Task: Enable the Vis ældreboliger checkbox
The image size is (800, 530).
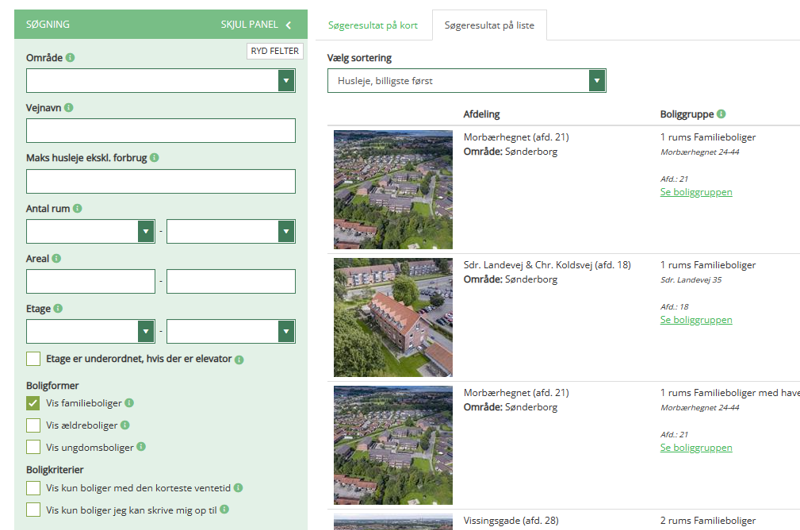Action: (34, 425)
